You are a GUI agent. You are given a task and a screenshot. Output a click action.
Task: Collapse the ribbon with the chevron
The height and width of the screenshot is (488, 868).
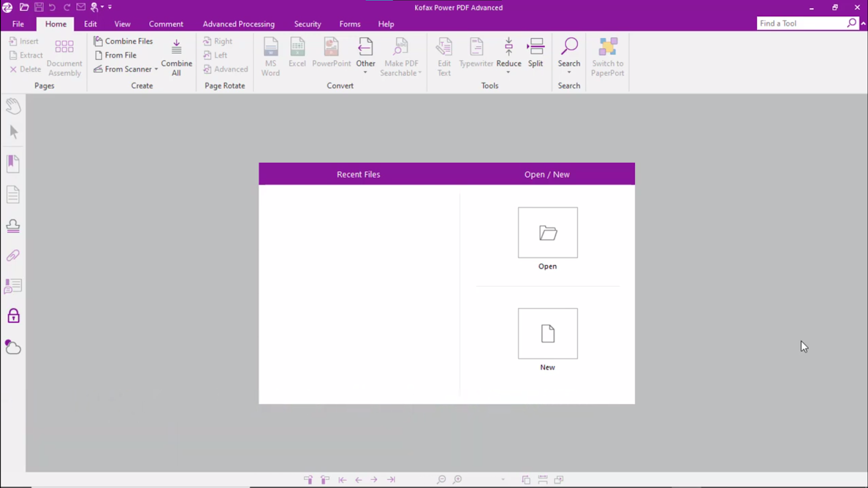[x=863, y=23]
